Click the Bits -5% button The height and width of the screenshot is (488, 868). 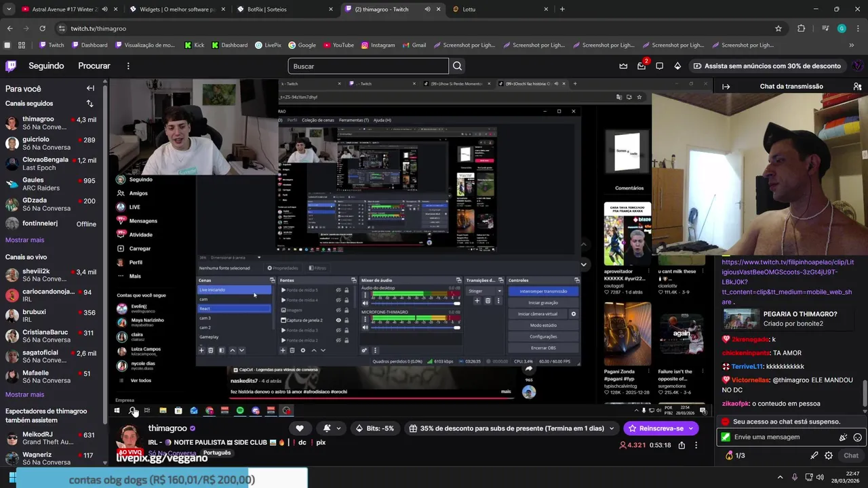(x=375, y=428)
